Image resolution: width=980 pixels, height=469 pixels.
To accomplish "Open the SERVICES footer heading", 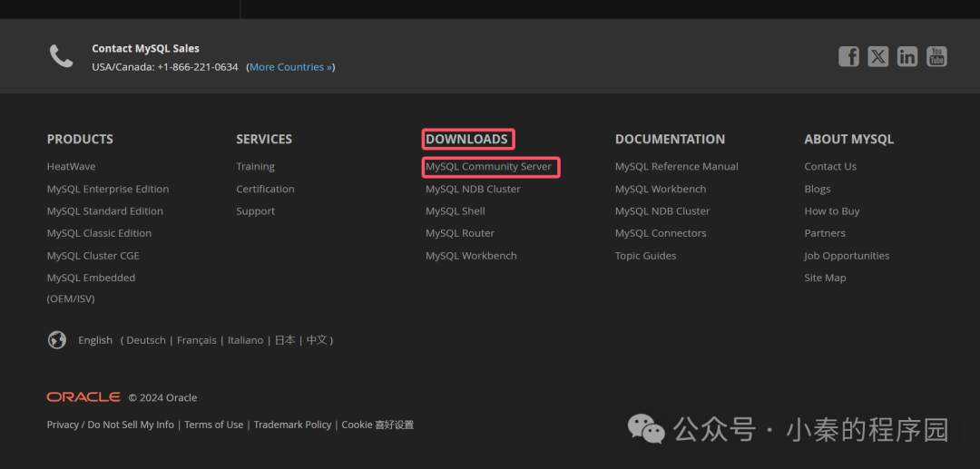I will tap(264, 140).
